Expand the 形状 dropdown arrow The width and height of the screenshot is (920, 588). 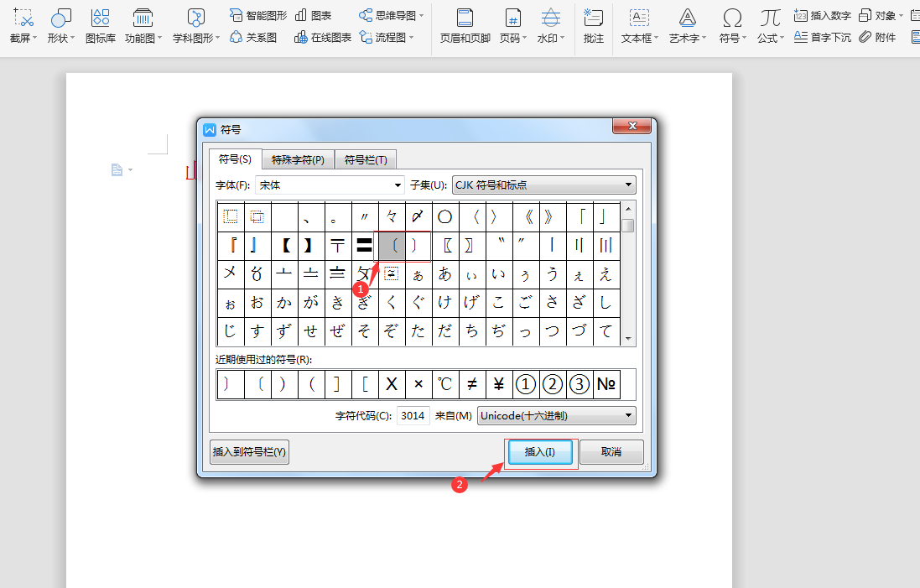click(x=73, y=38)
